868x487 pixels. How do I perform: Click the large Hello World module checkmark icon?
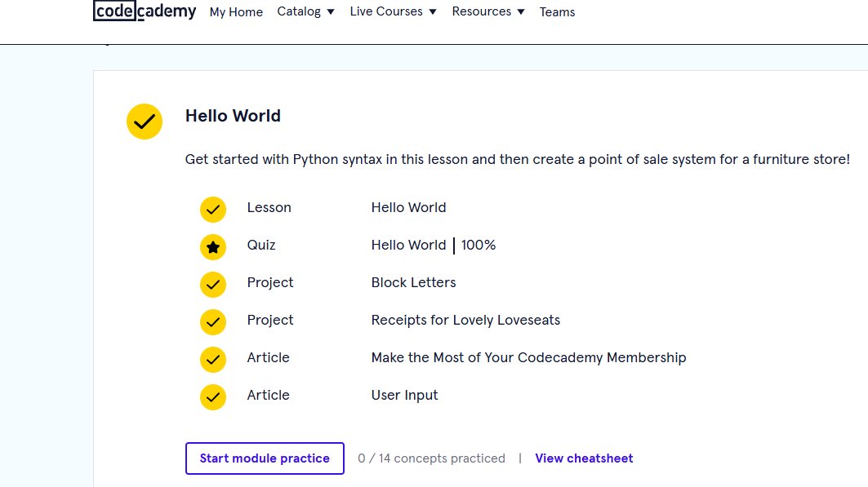pos(145,122)
